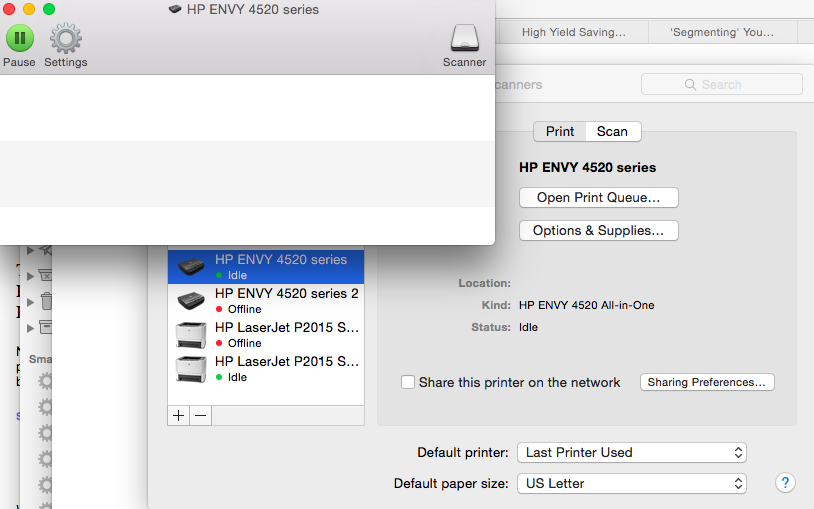Remove selected printer with minus button
Screen dimensions: 814x509
(201, 416)
